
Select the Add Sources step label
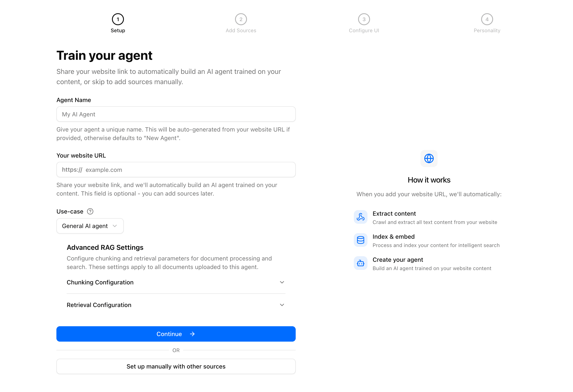click(x=241, y=30)
